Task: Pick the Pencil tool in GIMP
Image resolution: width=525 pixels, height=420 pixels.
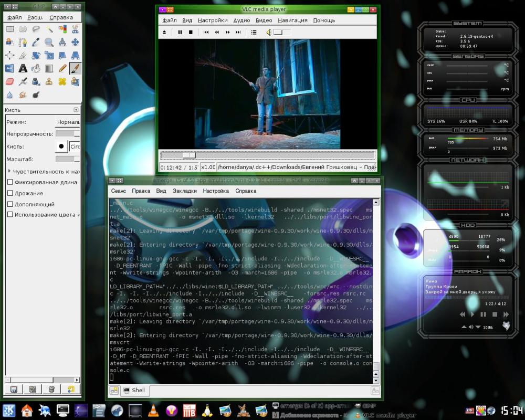Action: [x=62, y=68]
